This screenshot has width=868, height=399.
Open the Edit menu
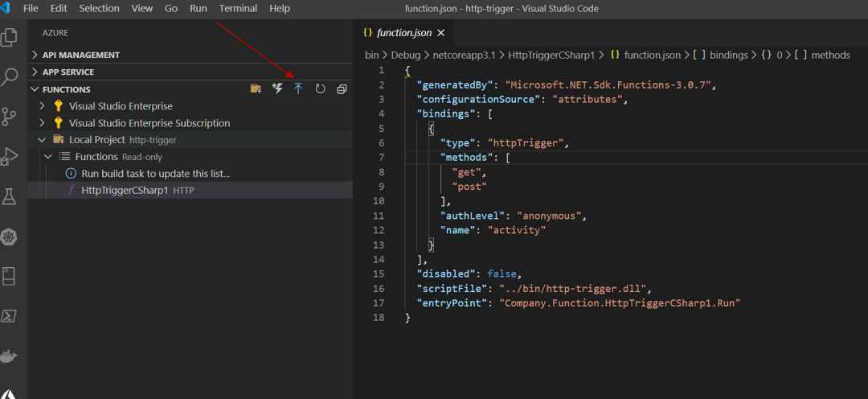(58, 8)
